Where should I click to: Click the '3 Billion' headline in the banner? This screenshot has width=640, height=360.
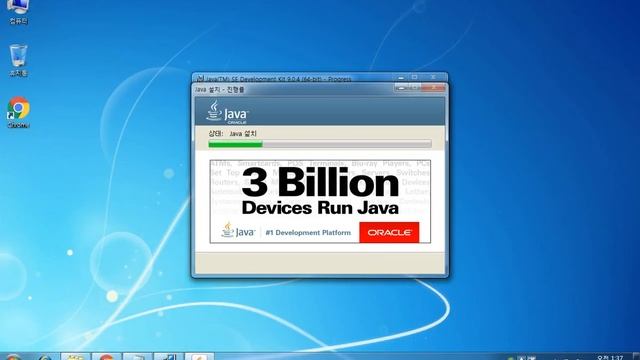(320, 182)
